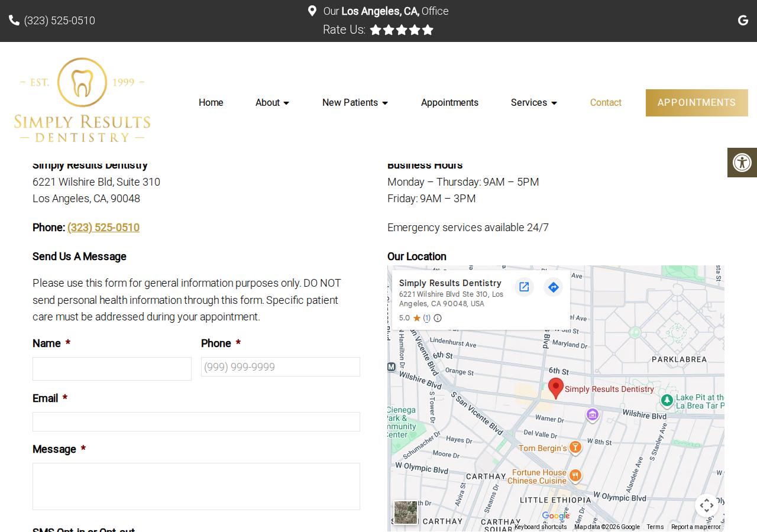Click the fifth rating star

(x=428, y=30)
